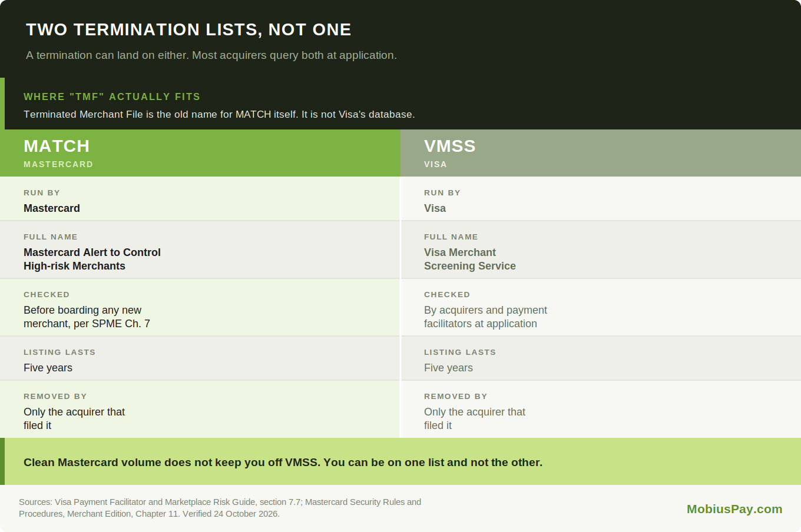This screenshot has width=801, height=532.
Task: Click the MATCH column heading
Action: point(57,146)
